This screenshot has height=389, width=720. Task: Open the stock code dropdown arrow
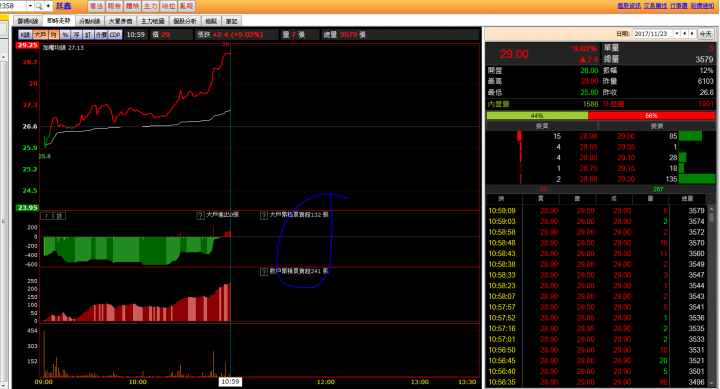30,6
